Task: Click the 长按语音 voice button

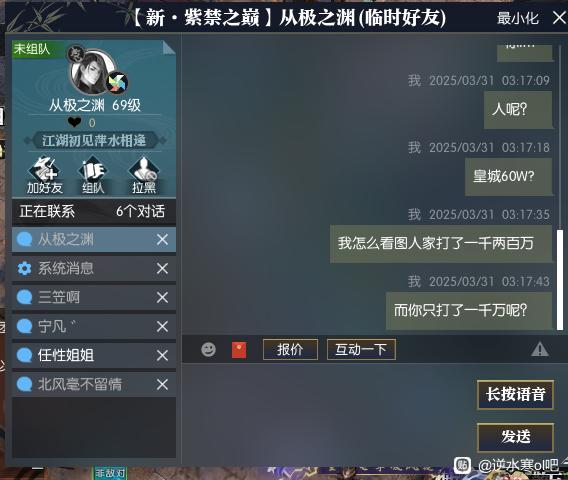Action: pyautogui.click(x=515, y=395)
